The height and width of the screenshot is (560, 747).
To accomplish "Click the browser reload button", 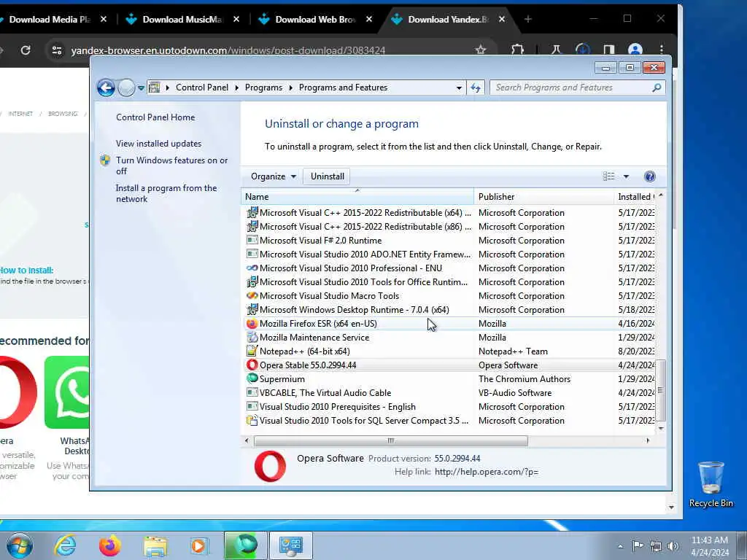I will 26,50.
